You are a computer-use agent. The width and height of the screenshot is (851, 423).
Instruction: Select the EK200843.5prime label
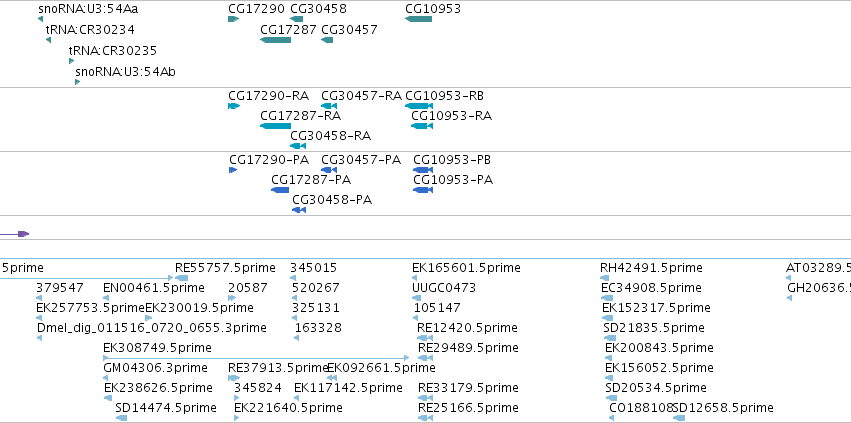click(x=659, y=348)
